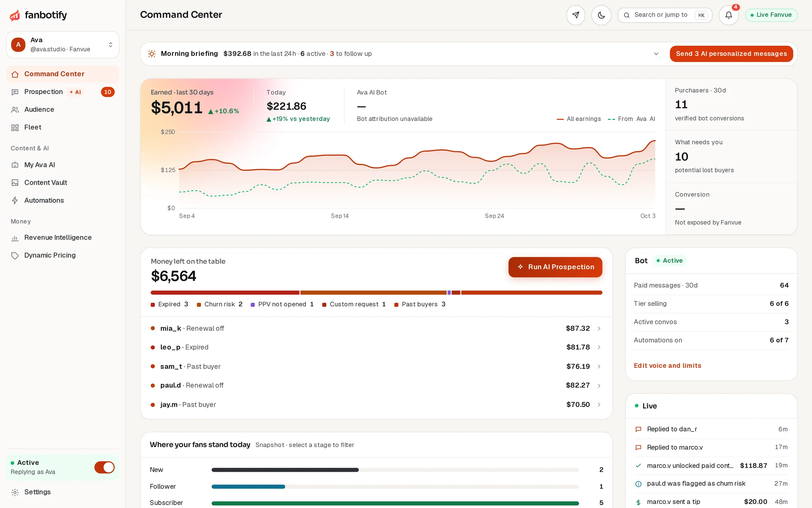Filter by Churn risk legend item
Screen dimensions: 812x508
[220, 304]
